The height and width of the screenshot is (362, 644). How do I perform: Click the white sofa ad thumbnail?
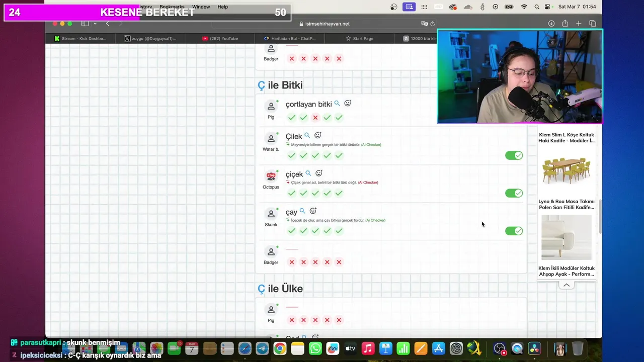click(567, 238)
